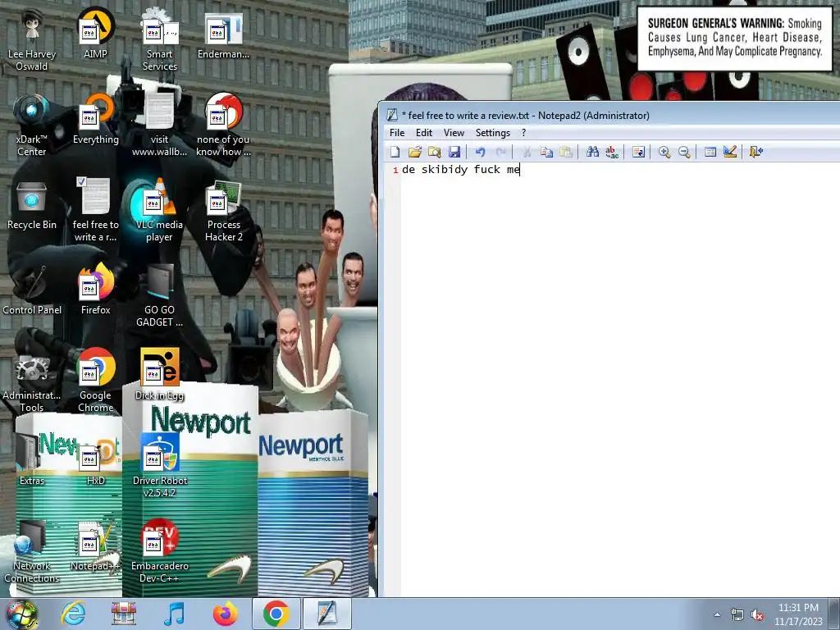Copy selection using the toolbar Copy icon
840x630 pixels.
546,152
